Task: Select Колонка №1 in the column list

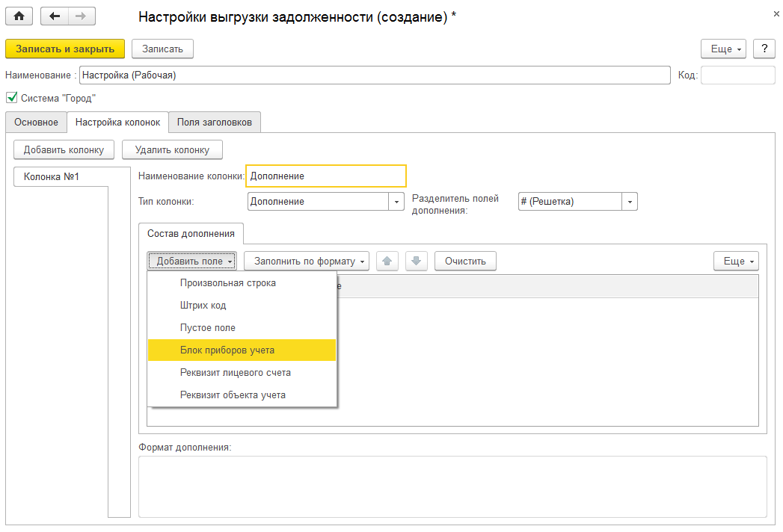Action: coord(61,176)
